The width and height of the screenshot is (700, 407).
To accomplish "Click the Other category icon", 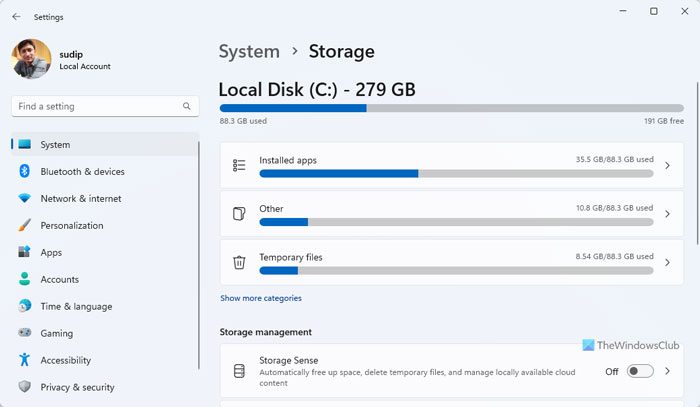I will click(239, 214).
